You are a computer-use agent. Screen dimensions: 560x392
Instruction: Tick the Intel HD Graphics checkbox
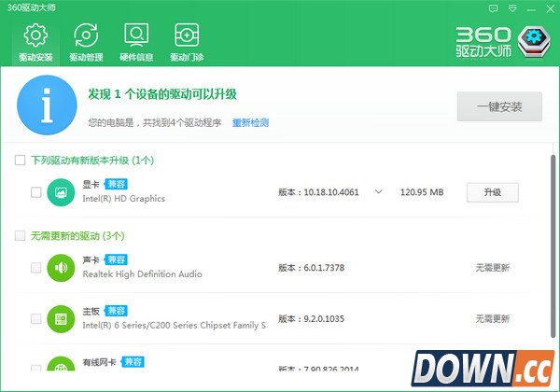[x=36, y=192]
